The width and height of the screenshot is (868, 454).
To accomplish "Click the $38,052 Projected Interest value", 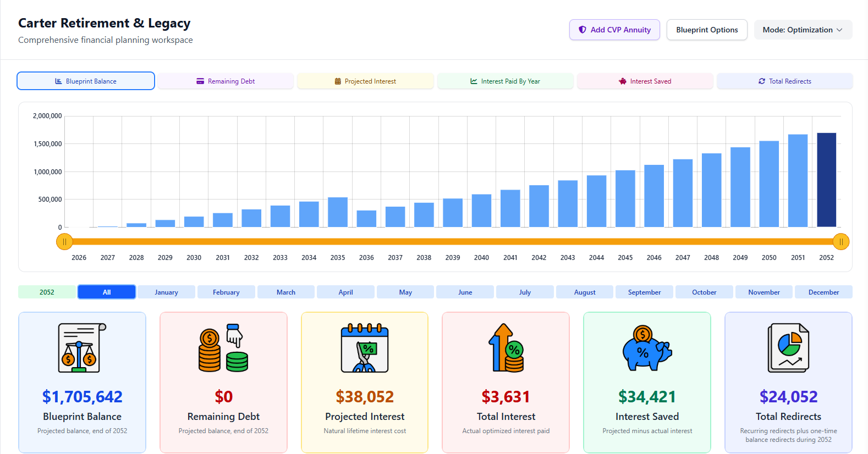I will pos(365,396).
